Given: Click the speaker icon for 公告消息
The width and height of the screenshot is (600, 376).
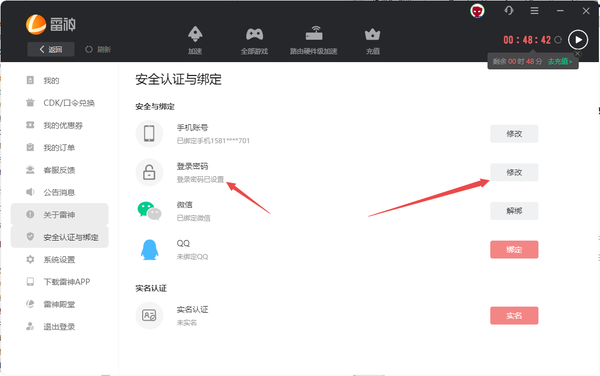Looking at the screenshot, I should [x=30, y=192].
